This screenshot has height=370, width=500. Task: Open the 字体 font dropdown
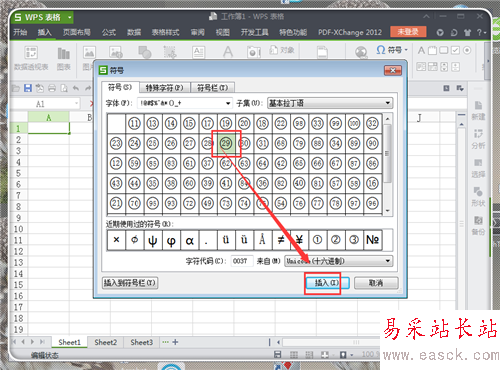228,103
